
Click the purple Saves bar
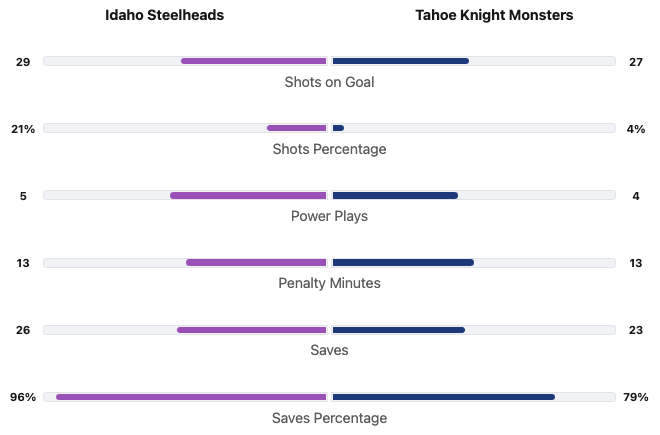(x=252, y=330)
